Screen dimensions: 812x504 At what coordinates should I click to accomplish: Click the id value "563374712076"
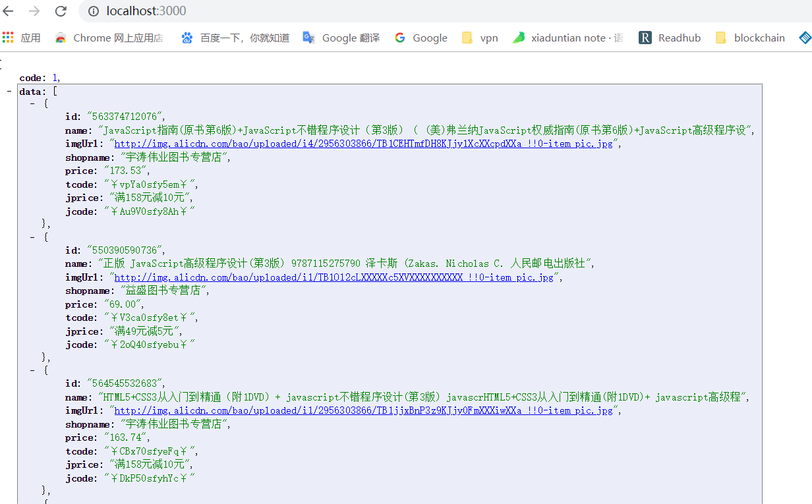(x=125, y=117)
